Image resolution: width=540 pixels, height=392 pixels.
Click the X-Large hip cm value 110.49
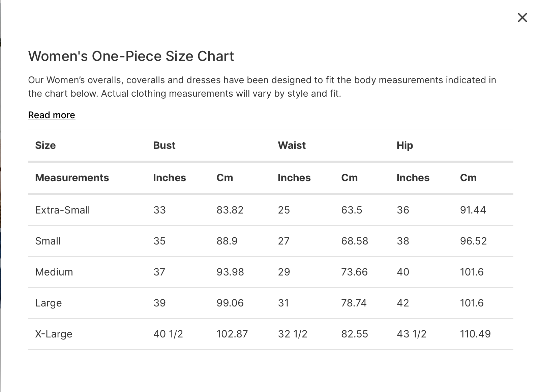click(475, 334)
